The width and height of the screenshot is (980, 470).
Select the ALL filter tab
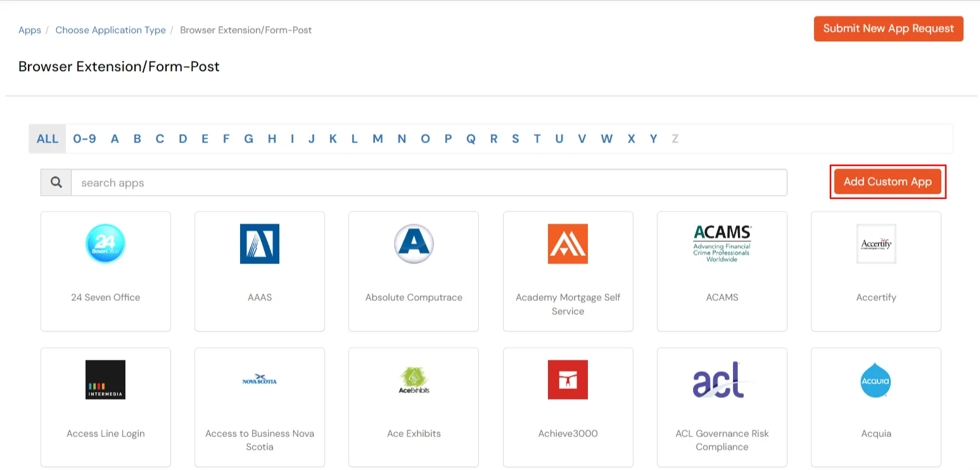click(47, 138)
